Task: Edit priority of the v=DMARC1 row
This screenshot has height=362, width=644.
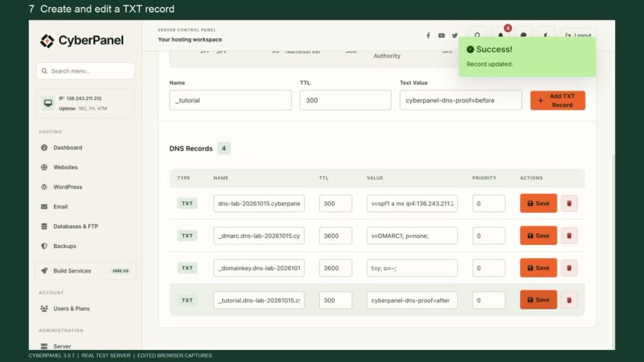Action: pyautogui.click(x=489, y=236)
